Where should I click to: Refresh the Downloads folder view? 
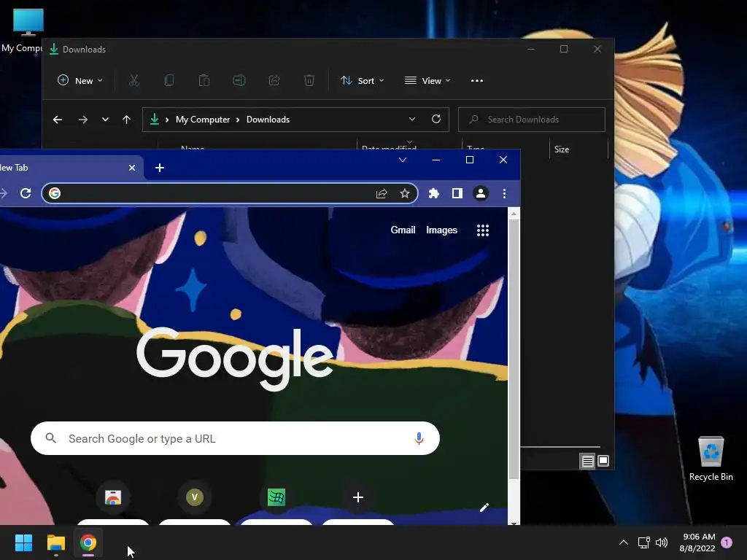pos(436,119)
